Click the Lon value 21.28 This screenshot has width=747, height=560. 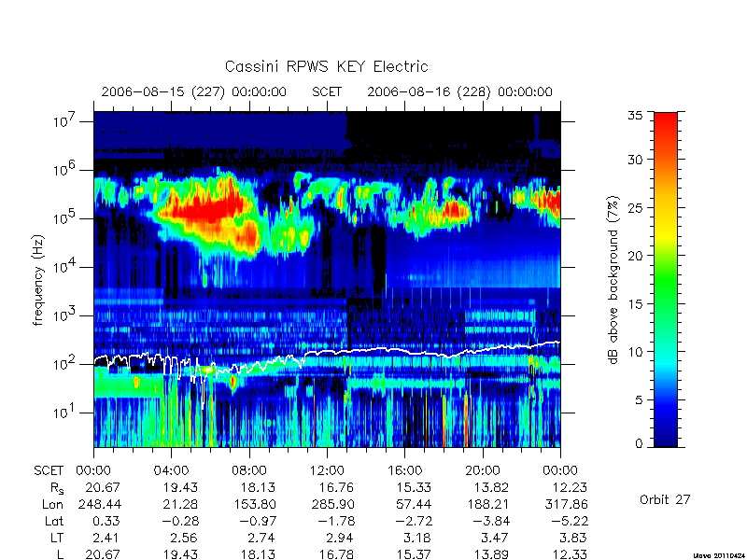point(180,504)
